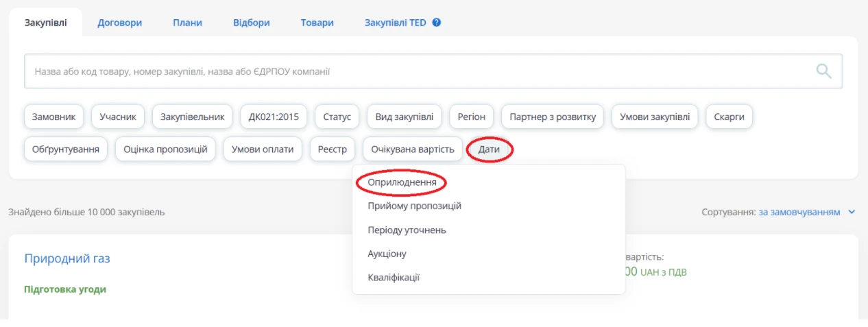Open the Очікувана вартість filter
This screenshot has height=327, width=868.
pos(413,149)
